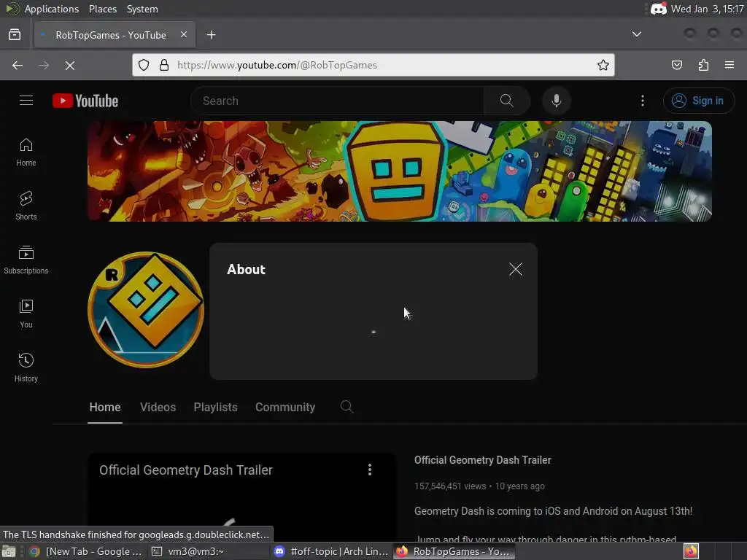Switch to the Community tab
The image size is (747, 560).
click(x=285, y=407)
